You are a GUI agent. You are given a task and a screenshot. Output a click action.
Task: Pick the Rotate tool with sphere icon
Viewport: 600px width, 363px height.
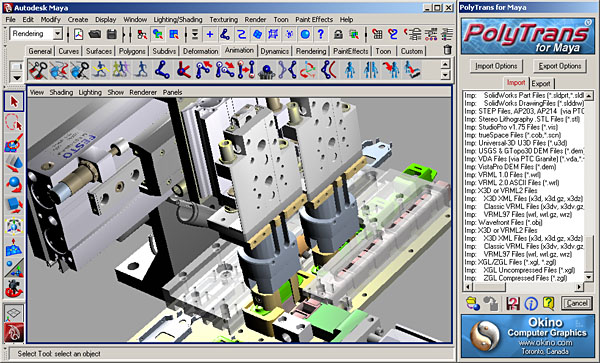14,184
